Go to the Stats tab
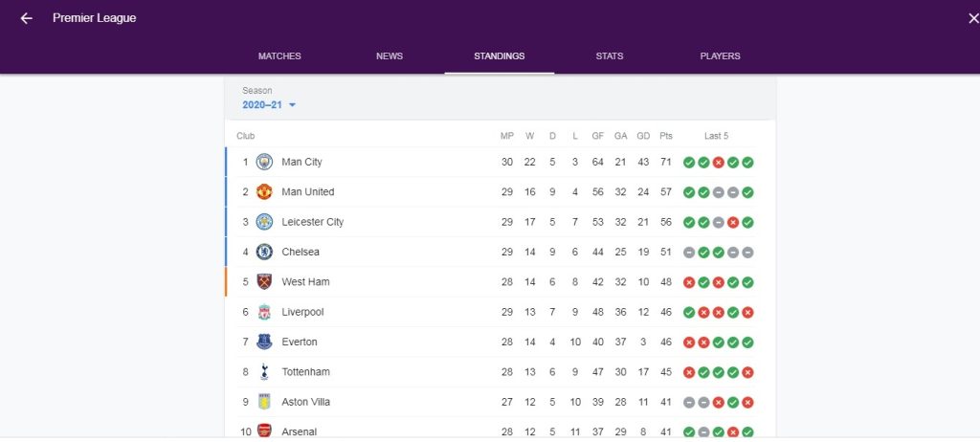980x442 pixels. pyautogui.click(x=610, y=56)
